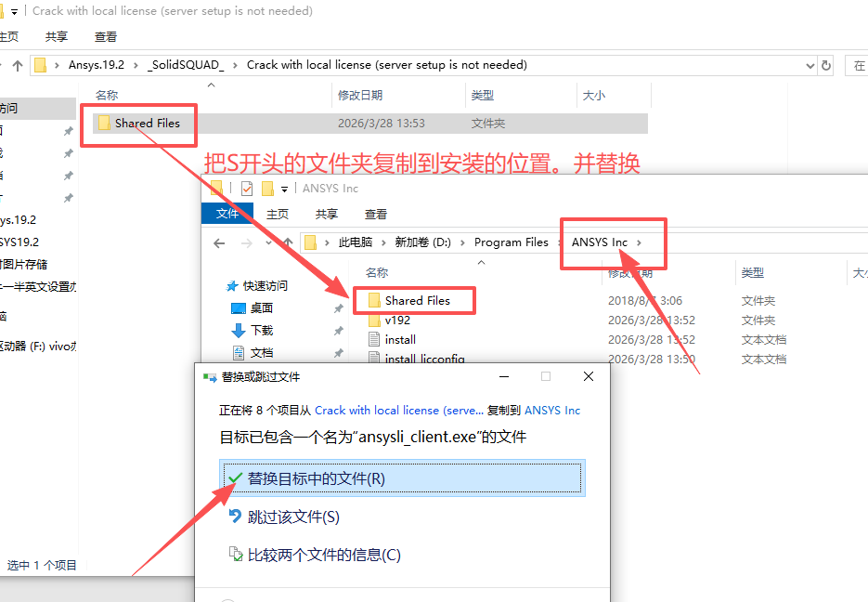Click the back navigation arrow in ANSYS Inc window
Screen dimensions: 868x602
click(219, 242)
